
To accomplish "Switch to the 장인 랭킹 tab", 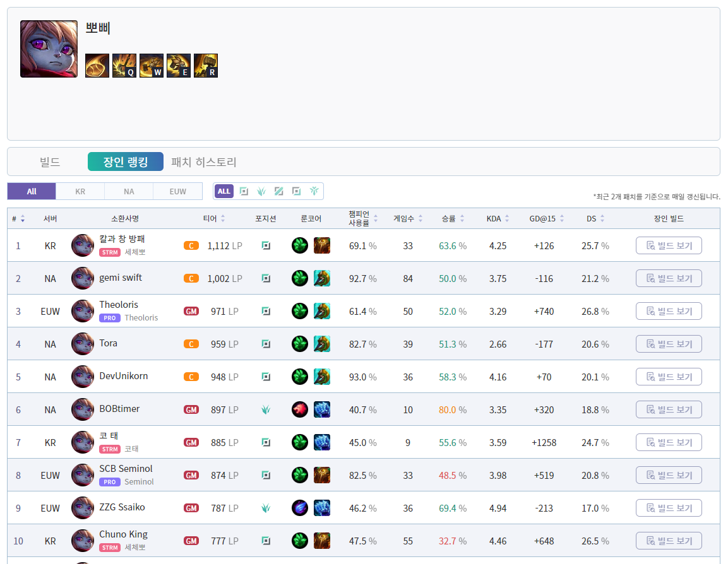I will click(126, 162).
